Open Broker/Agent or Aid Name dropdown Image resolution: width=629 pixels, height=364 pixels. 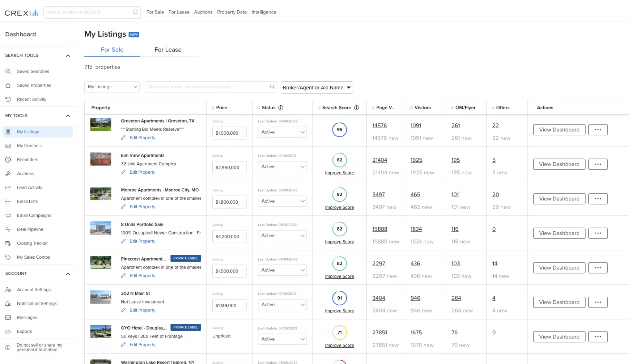coord(317,87)
